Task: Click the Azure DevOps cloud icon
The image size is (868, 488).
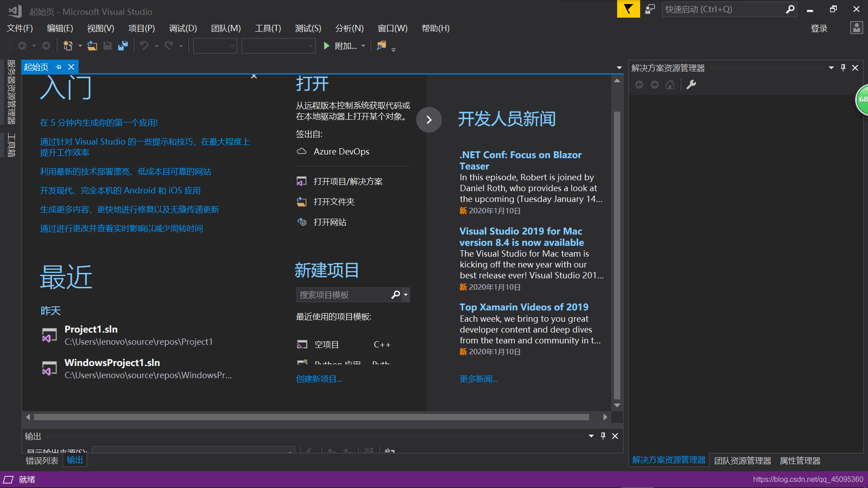Action: click(302, 151)
